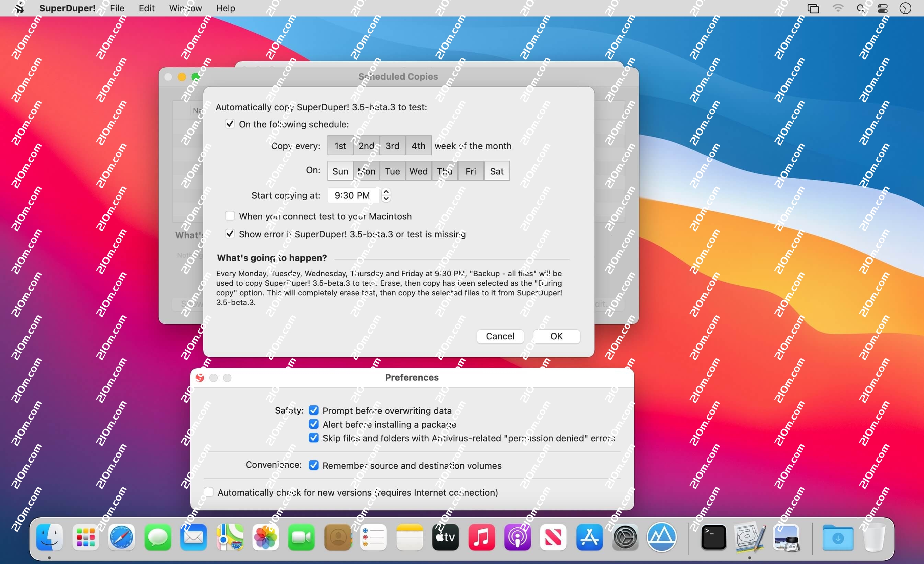
Task: Toggle the Sat day button
Action: click(497, 171)
